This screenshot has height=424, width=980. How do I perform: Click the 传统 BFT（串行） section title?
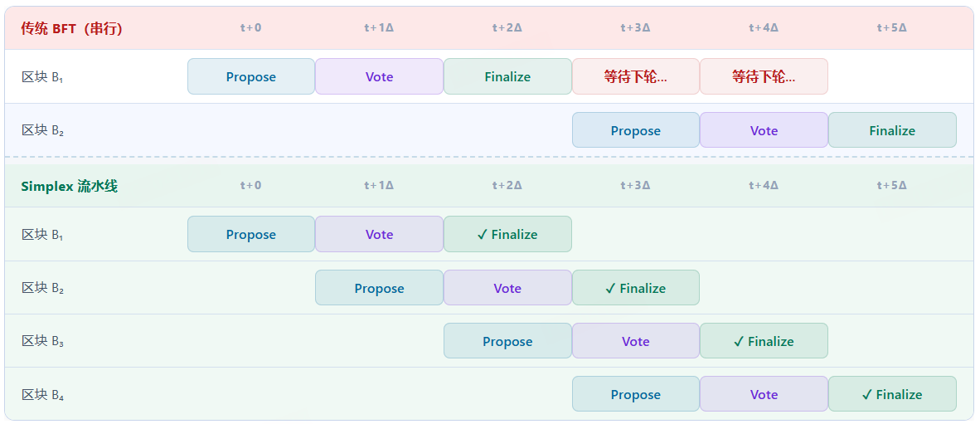71,28
